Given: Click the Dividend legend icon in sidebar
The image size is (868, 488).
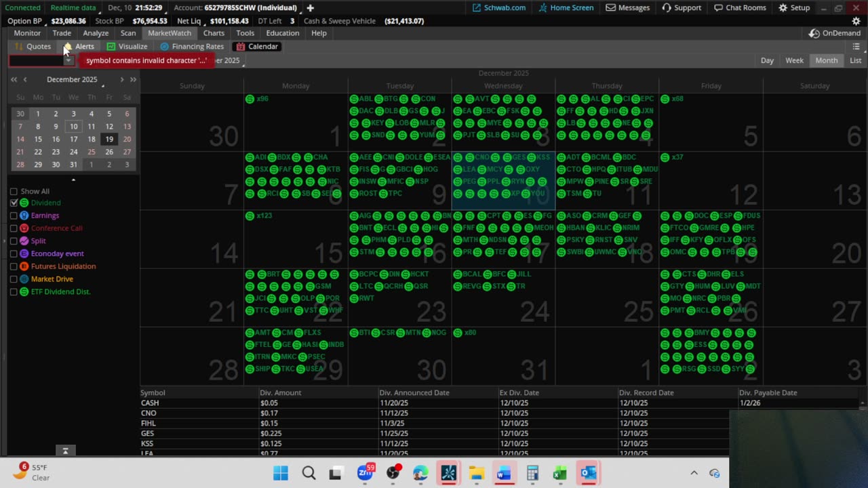Looking at the screenshot, I should (24, 203).
